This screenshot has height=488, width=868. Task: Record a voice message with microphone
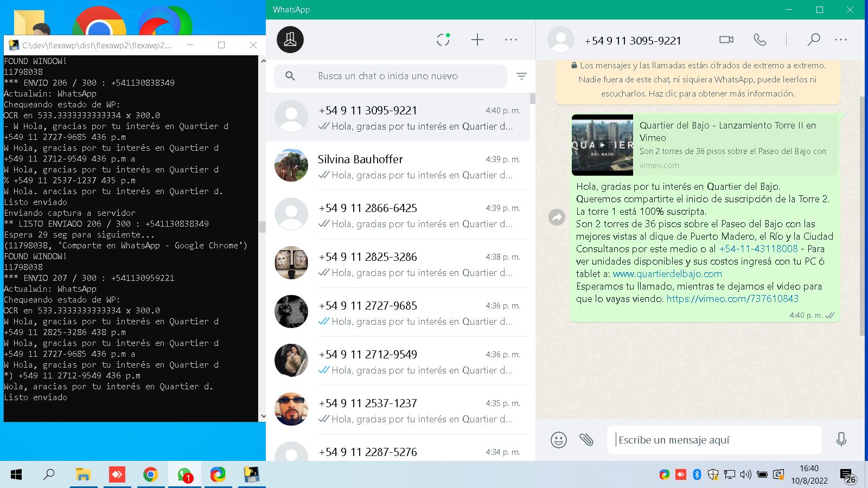click(841, 439)
